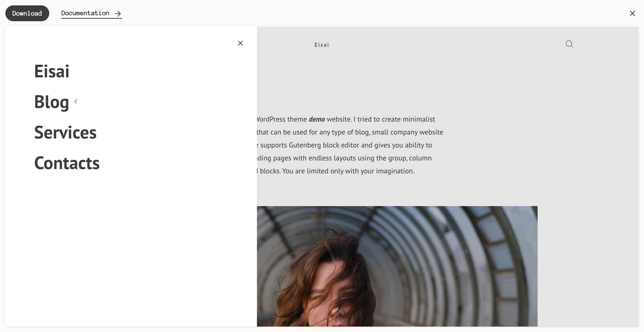Screen dimensions: 644x332
Task: Go to Blog menu item
Action: pyautogui.click(x=51, y=102)
